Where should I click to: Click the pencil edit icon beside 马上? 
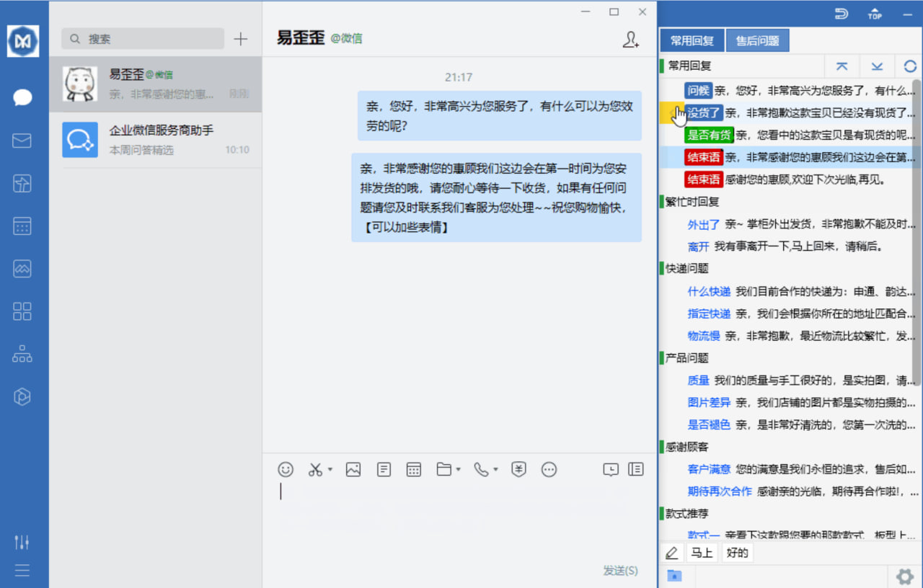671,553
